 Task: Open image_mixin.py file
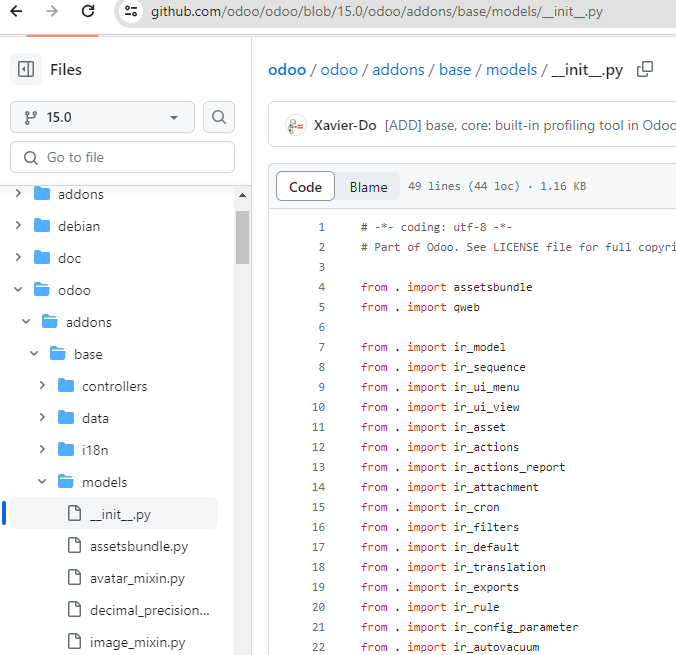coord(138,642)
